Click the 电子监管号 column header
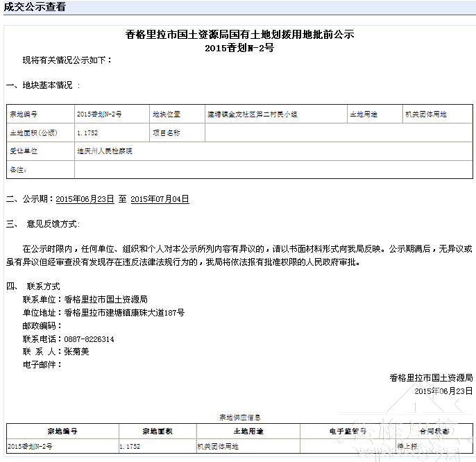The width and height of the screenshot is (476, 462). click(347, 431)
